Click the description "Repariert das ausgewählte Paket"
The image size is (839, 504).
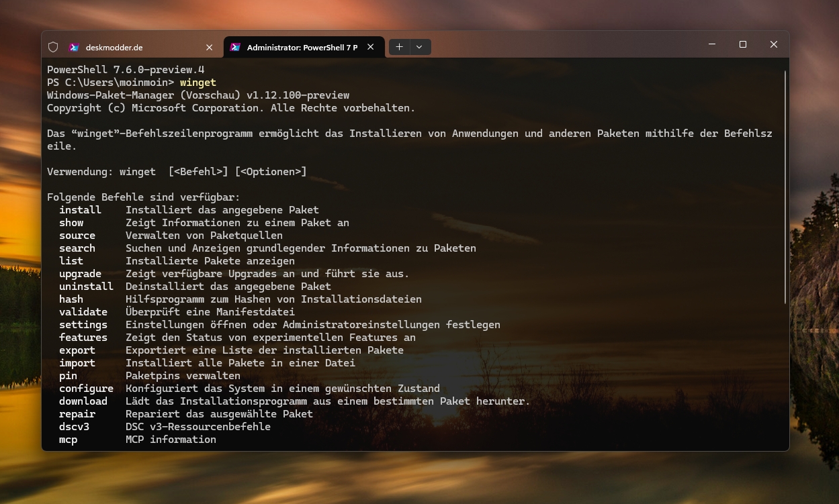(220, 414)
